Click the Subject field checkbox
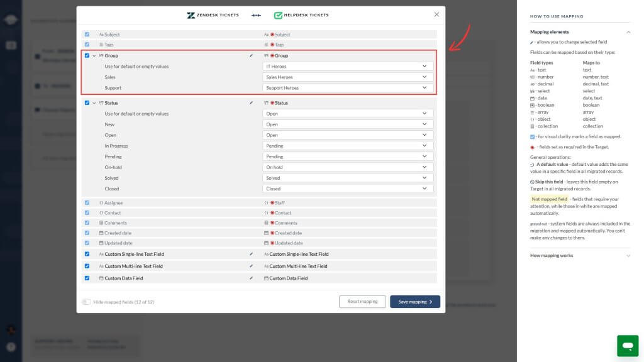 [87, 35]
